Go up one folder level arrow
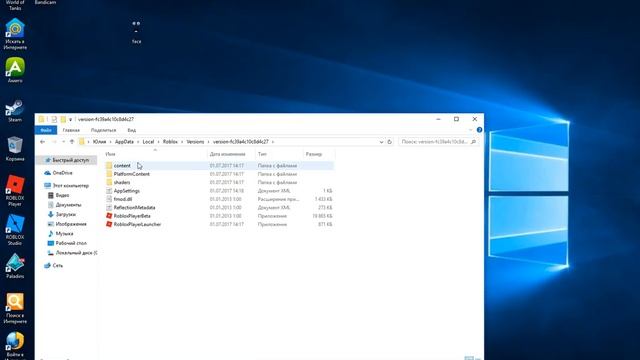This screenshot has height=360, width=640. pos(72,142)
